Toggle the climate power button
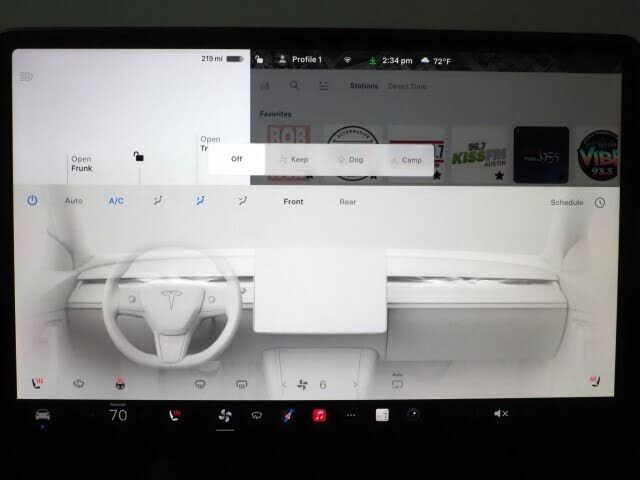 [32, 201]
